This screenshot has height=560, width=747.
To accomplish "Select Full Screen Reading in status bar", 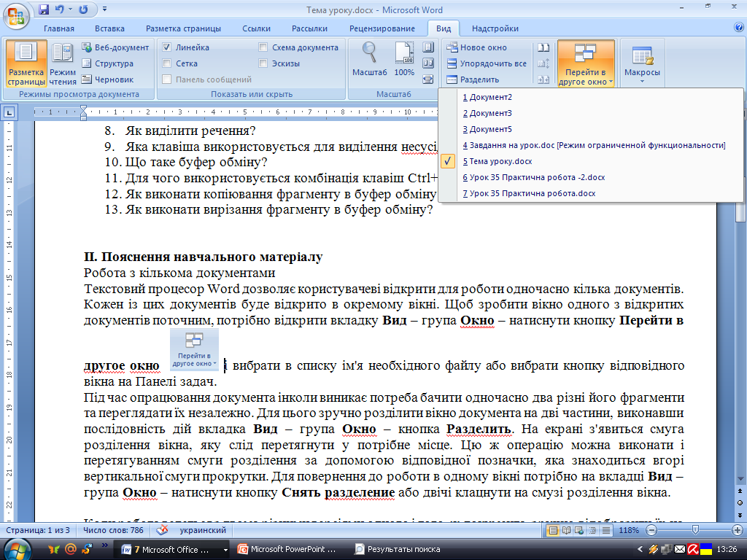I will click(x=566, y=530).
